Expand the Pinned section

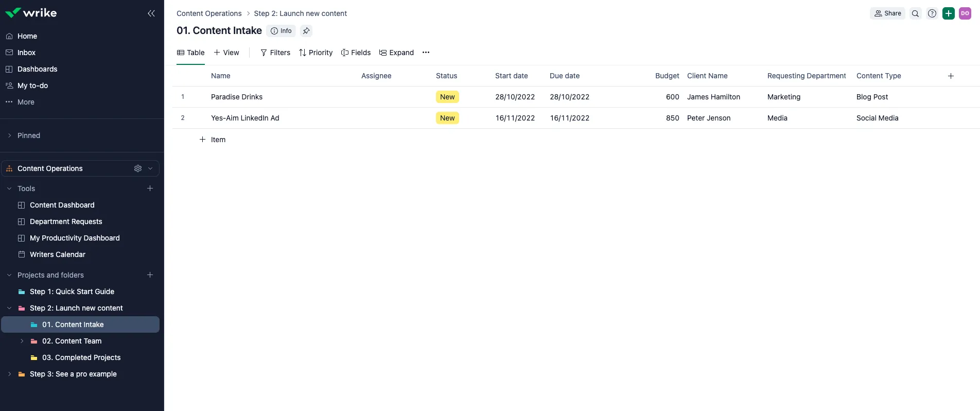(9, 135)
